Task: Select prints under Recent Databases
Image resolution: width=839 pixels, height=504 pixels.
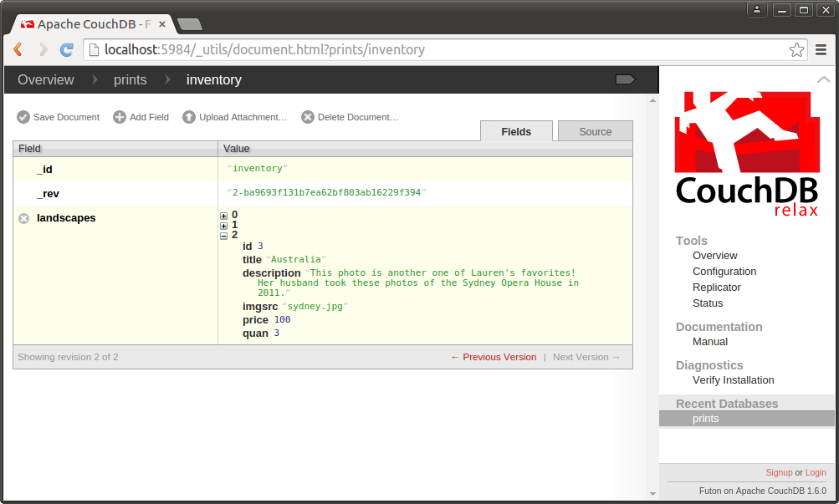Action: [747, 419]
